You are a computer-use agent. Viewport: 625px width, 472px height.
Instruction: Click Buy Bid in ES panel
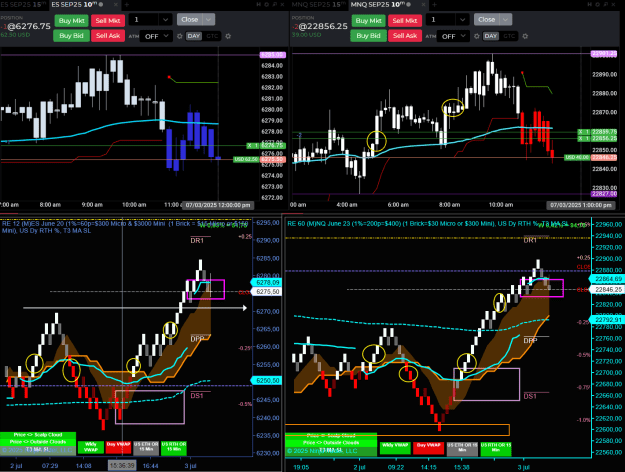click(x=71, y=35)
